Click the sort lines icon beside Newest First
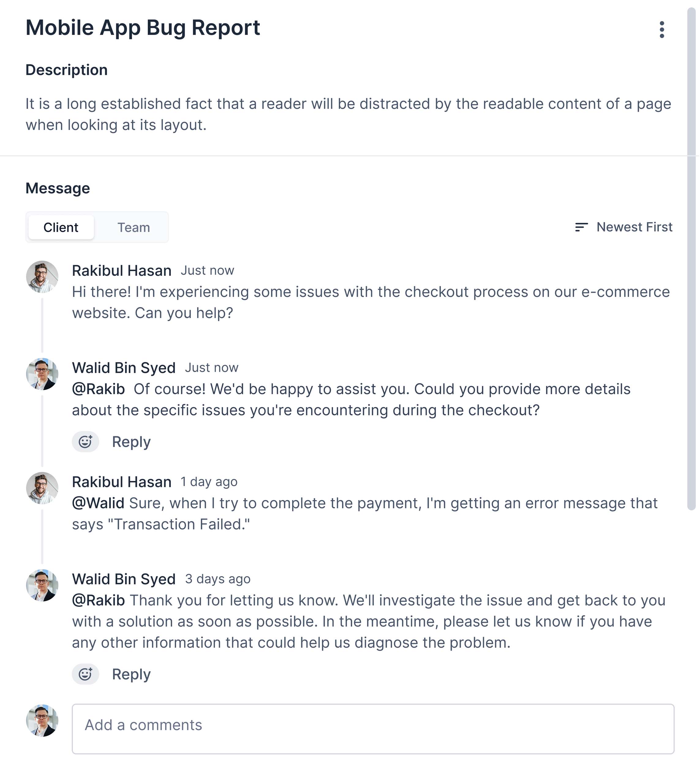This screenshot has width=700, height=766. pyautogui.click(x=581, y=227)
